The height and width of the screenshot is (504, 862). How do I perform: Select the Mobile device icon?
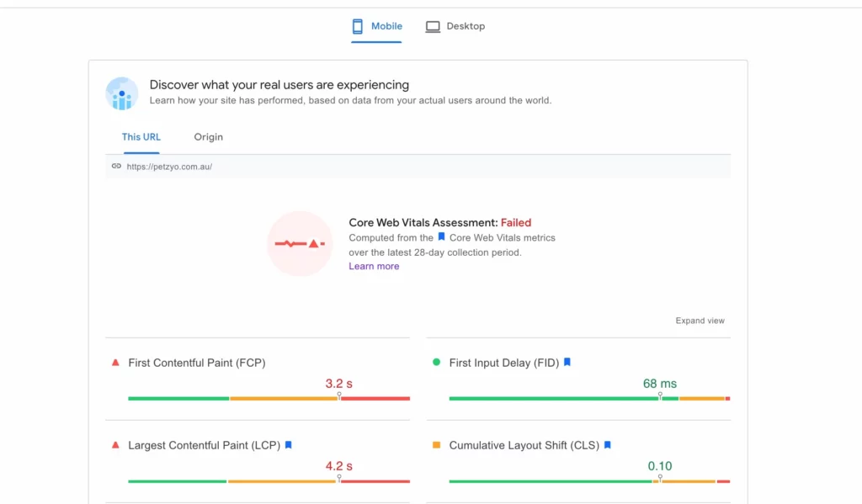357,26
